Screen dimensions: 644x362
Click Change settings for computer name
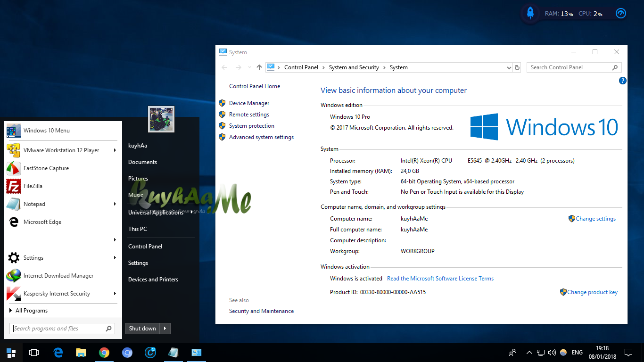(x=595, y=219)
